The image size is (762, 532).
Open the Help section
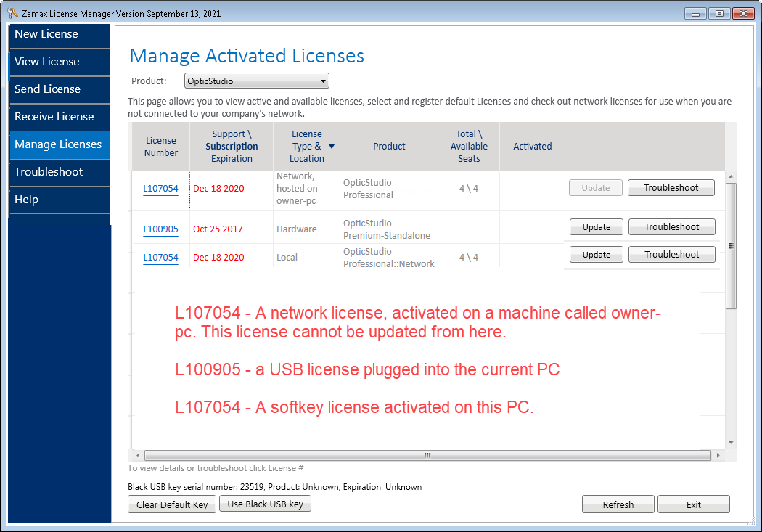coord(60,200)
